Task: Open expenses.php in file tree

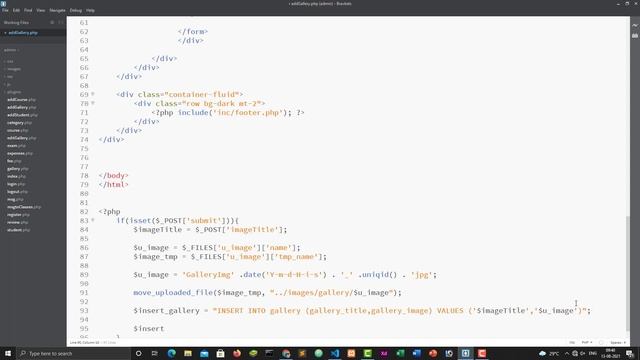Action: 20,153
